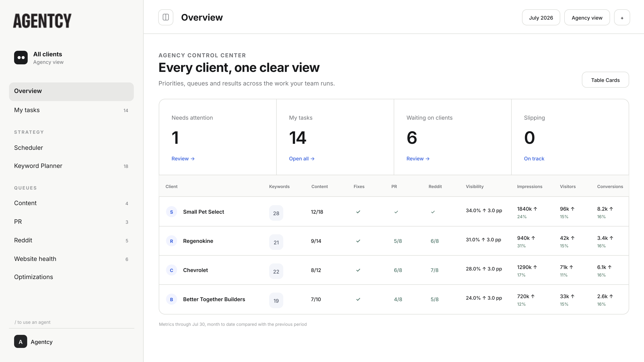
Task: Click the Fixes checkmark for Regenokine
Action: coord(358,241)
